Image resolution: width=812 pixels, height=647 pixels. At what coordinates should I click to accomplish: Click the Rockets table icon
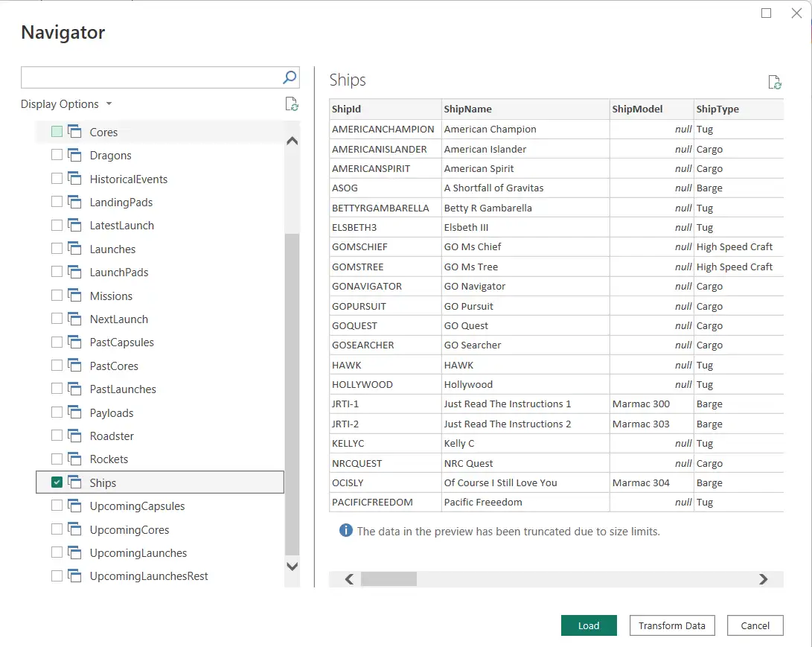pos(74,459)
